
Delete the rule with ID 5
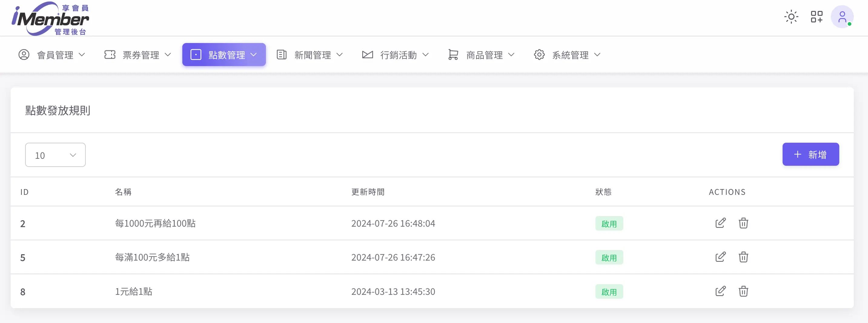[x=743, y=257]
